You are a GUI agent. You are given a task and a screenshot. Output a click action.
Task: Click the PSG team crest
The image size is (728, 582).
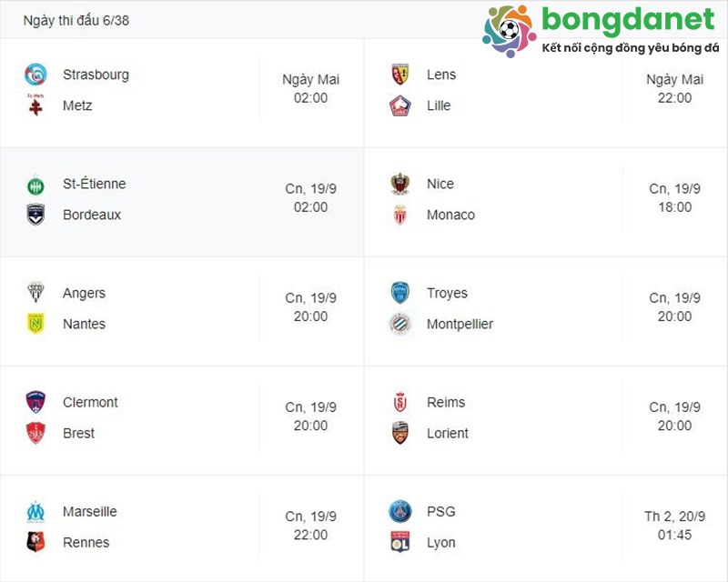click(x=399, y=511)
